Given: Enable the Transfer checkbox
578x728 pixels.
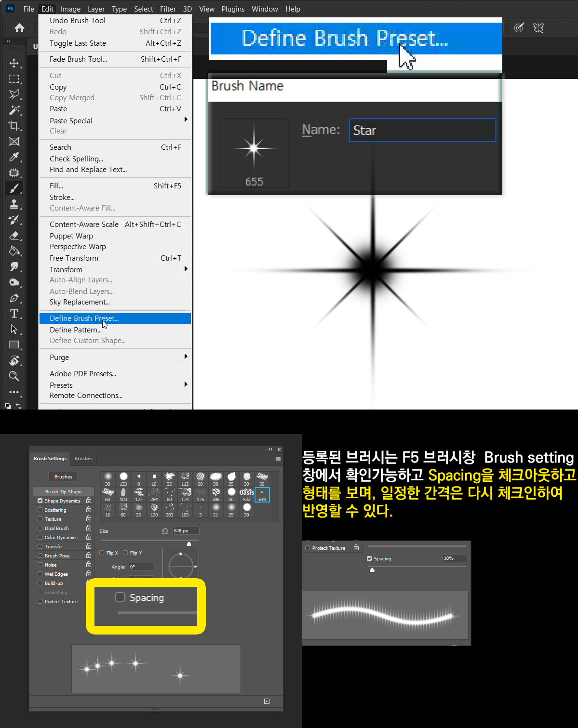Looking at the screenshot, I should (x=40, y=546).
